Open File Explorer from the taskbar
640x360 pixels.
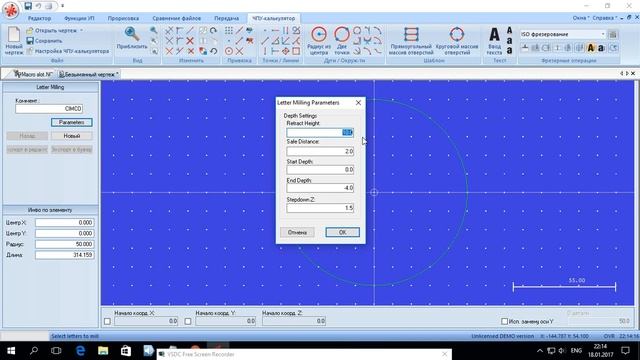103,351
